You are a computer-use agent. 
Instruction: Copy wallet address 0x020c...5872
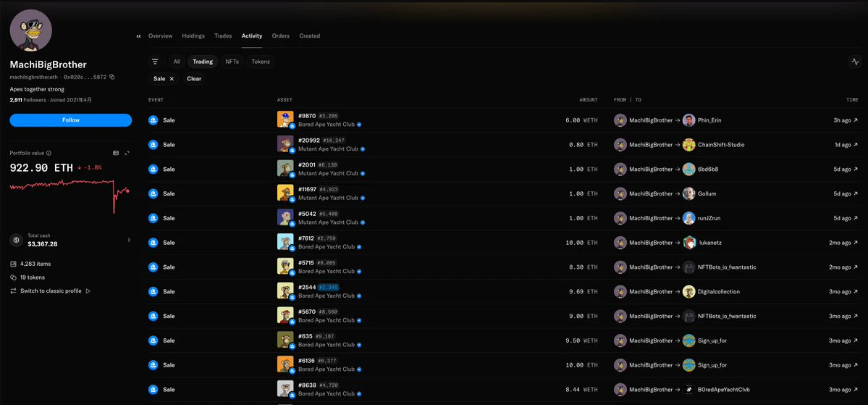point(111,77)
